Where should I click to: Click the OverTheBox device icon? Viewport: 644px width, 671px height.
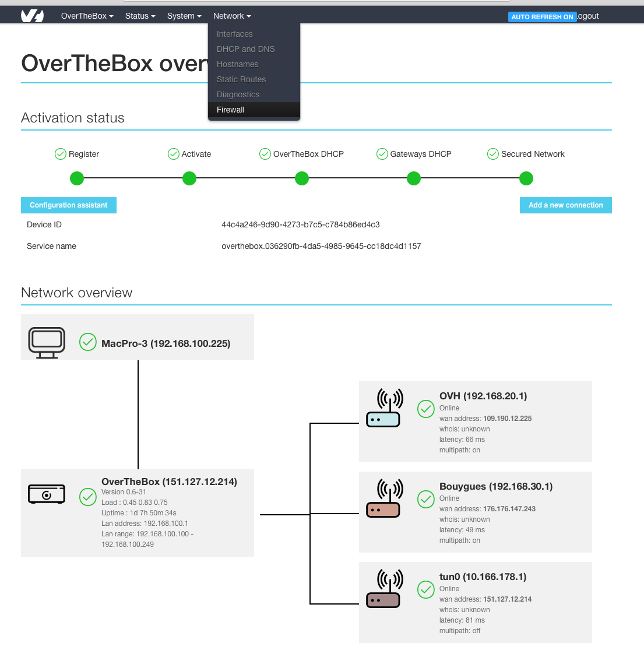tap(47, 494)
